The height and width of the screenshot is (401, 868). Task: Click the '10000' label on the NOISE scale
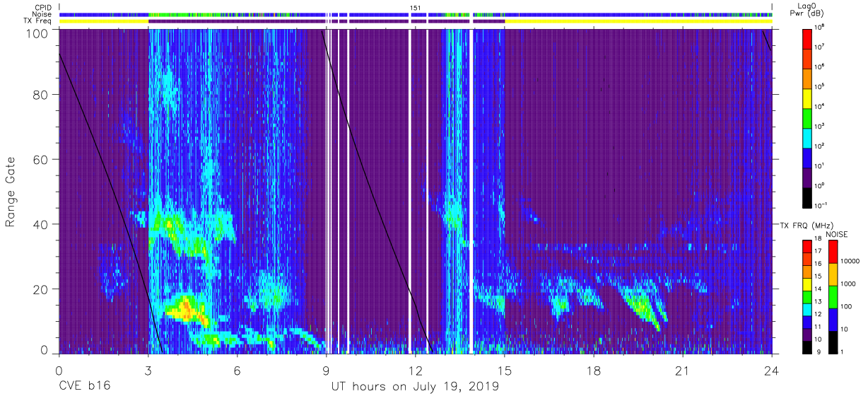[850, 262]
